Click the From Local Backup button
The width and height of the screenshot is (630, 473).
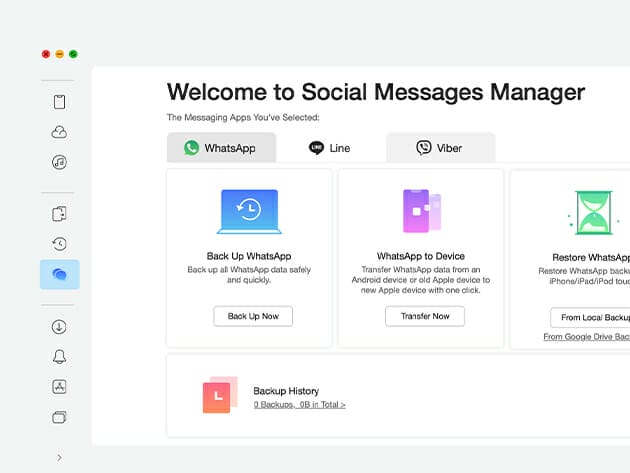pyautogui.click(x=592, y=317)
